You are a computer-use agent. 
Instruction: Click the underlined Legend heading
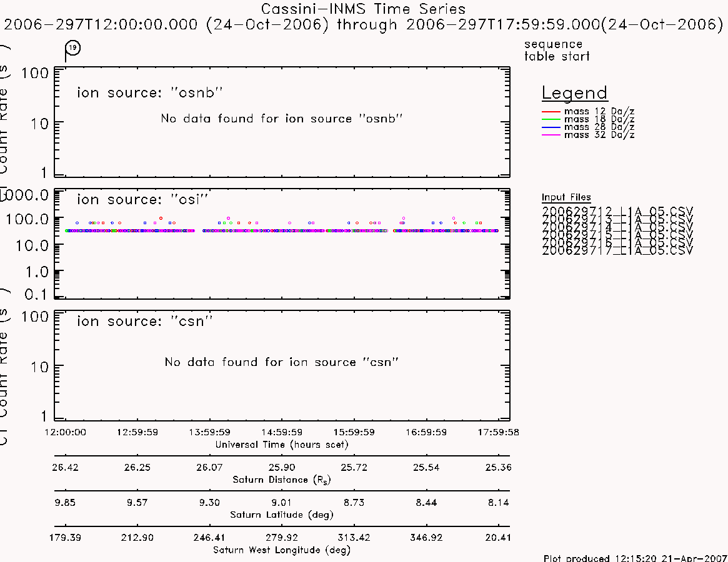pyautogui.click(x=574, y=93)
